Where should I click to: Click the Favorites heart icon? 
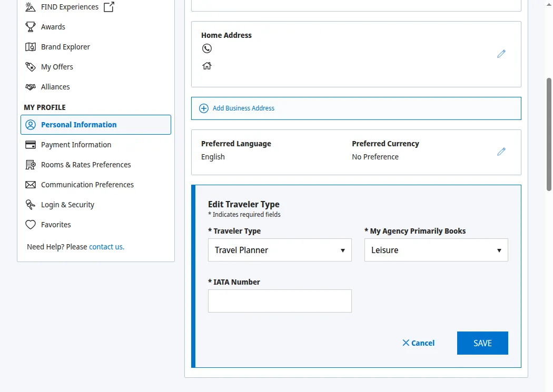tap(31, 225)
